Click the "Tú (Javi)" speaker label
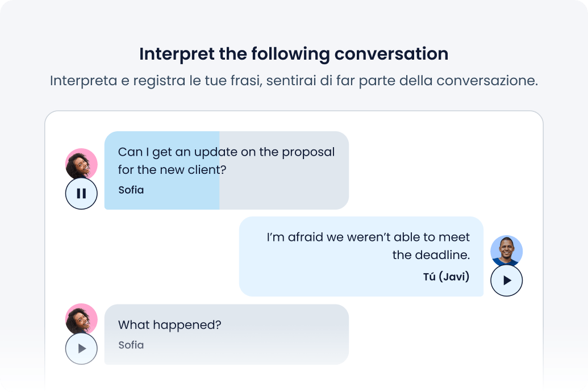Image resolution: width=588 pixels, height=392 pixels. (446, 277)
